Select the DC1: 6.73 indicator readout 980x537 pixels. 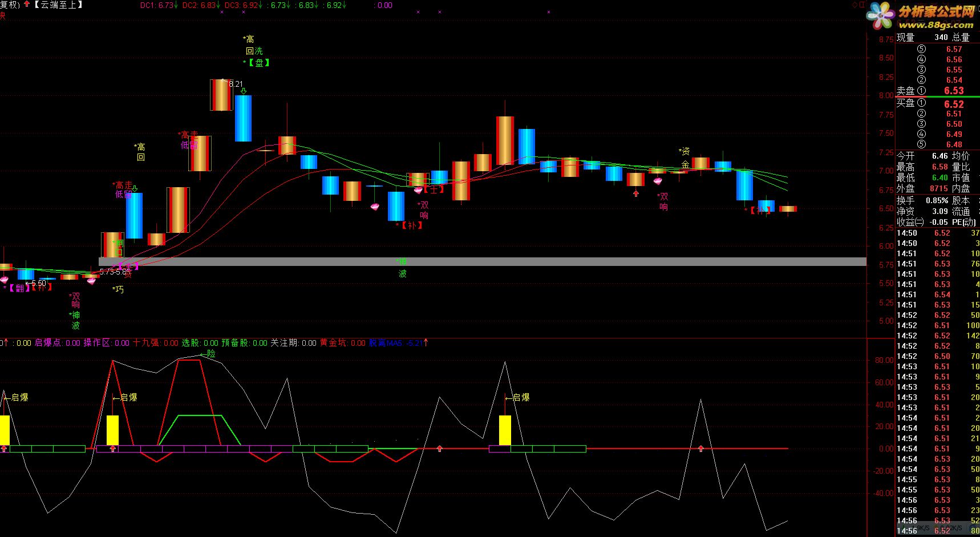click(159, 5)
